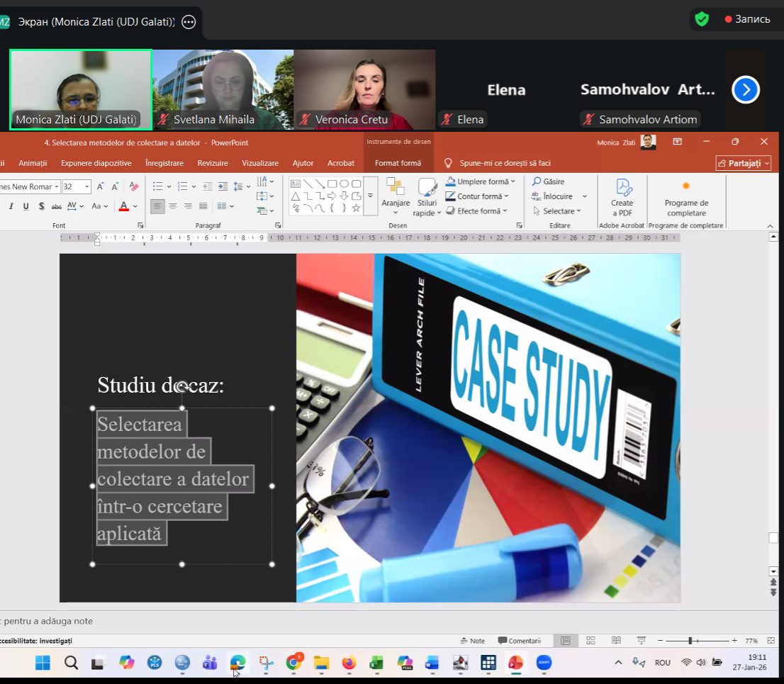Expand the Umplere formă dropdown
Screen dimensions: 784x684
pyautogui.click(x=513, y=182)
